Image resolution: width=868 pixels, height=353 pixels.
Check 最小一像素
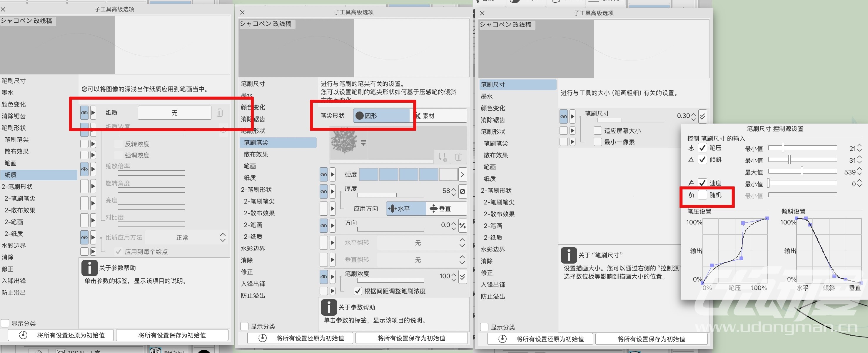tap(597, 141)
